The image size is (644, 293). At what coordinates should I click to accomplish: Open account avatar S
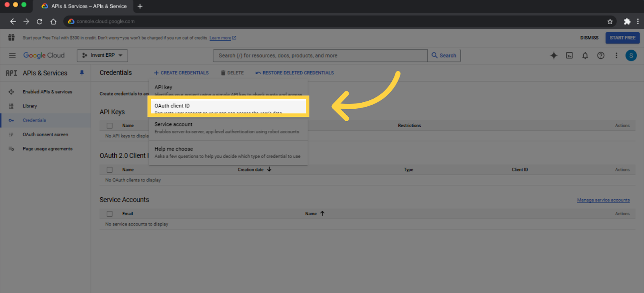pyautogui.click(x=631, y=56)
